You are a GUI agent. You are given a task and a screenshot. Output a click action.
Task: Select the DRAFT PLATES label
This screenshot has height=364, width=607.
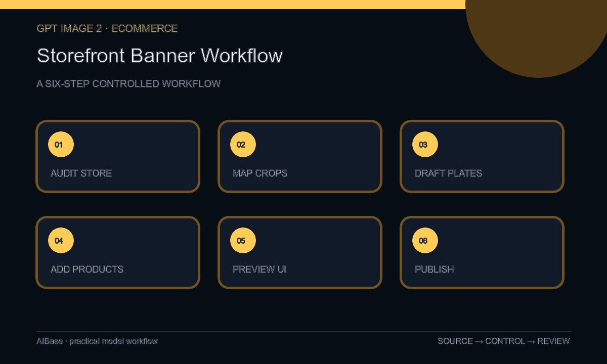pyautogui.click(x=449, y=173)
